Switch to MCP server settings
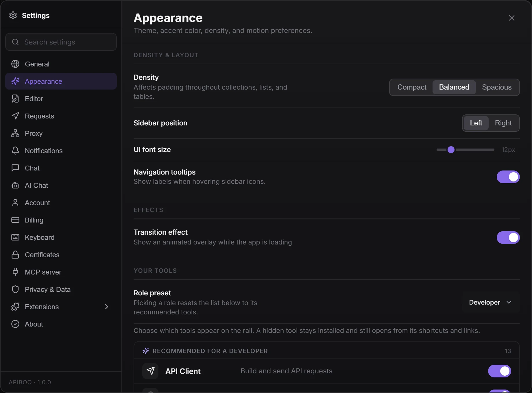Image resolution: width=532 pixels, height=393 pixels. pos(61,272)
